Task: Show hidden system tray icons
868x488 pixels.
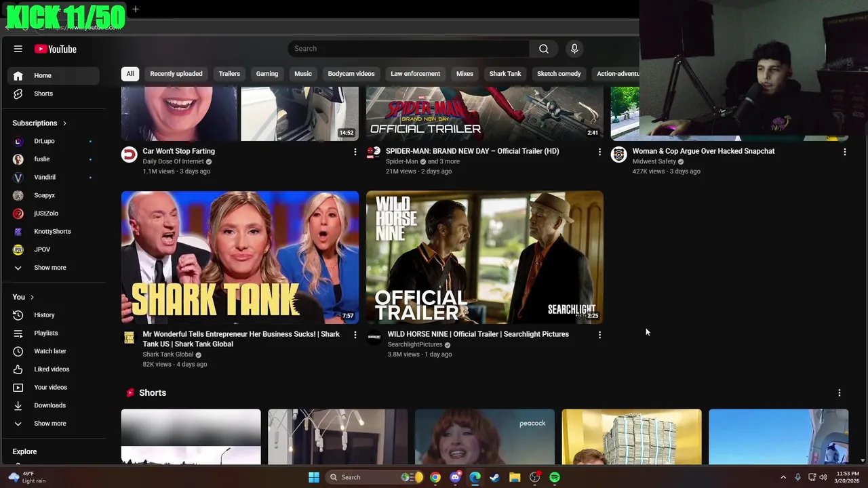Action: 783,477
